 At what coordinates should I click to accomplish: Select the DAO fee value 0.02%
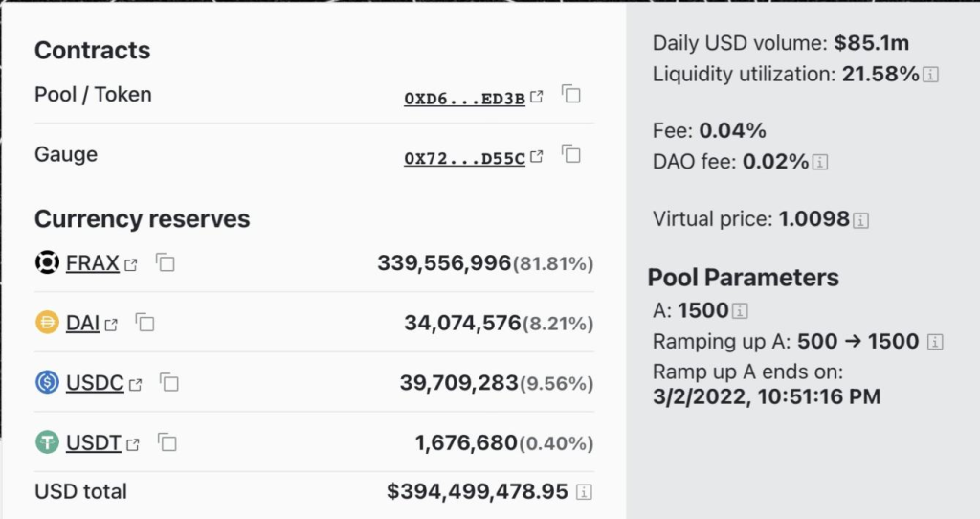coord(775,161)
